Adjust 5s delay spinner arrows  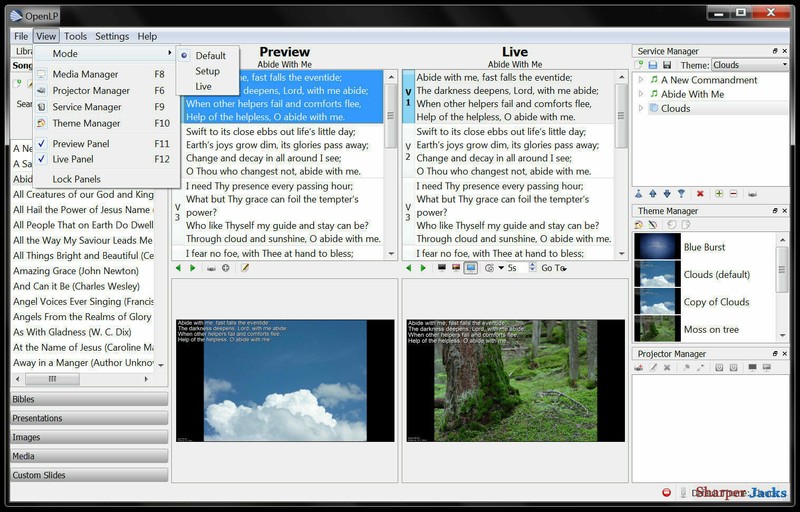click(532, 268)
